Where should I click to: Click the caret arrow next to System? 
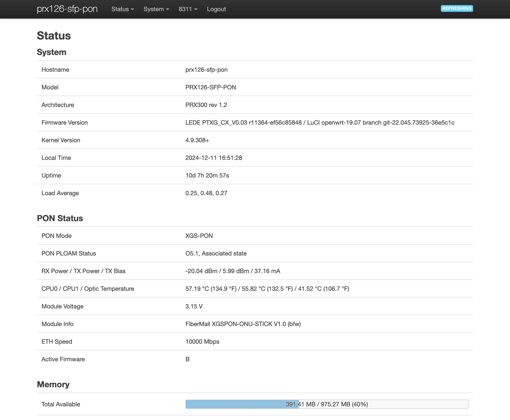tap(168, 10)
